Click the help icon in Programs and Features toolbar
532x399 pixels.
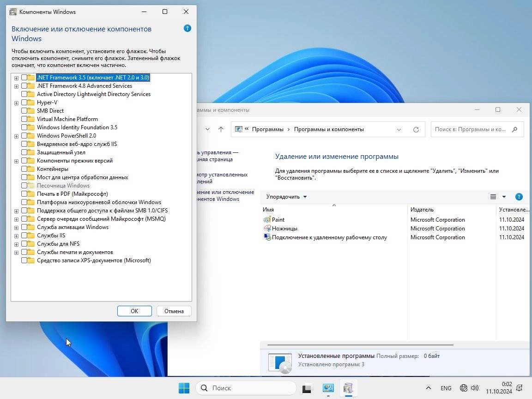pos(519,197)
